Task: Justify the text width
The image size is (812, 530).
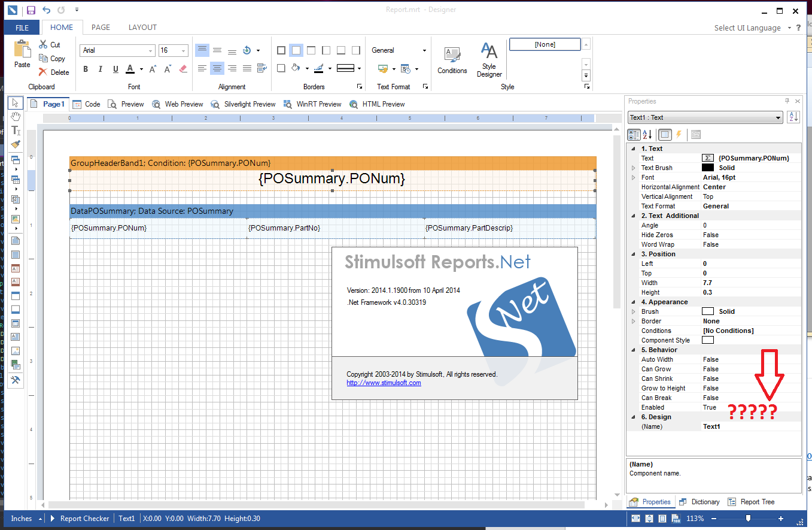Action: tap(247, 69)
